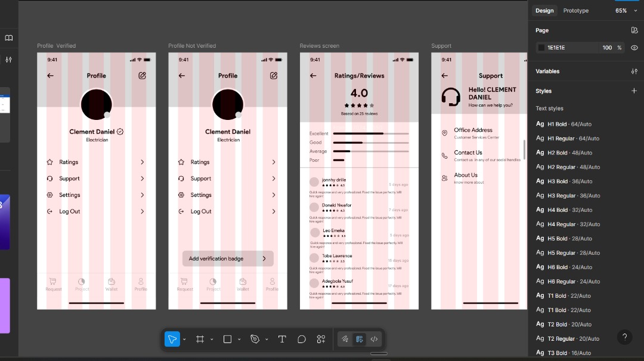The height and width of the screenshot is (361, 644).
Task: Open page color styles icon
Action: click(x=634, y=30)
